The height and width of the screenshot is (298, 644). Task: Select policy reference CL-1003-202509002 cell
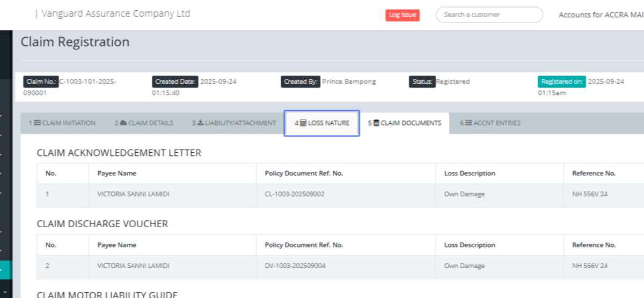pyautogui.click(x=295, y=195)
